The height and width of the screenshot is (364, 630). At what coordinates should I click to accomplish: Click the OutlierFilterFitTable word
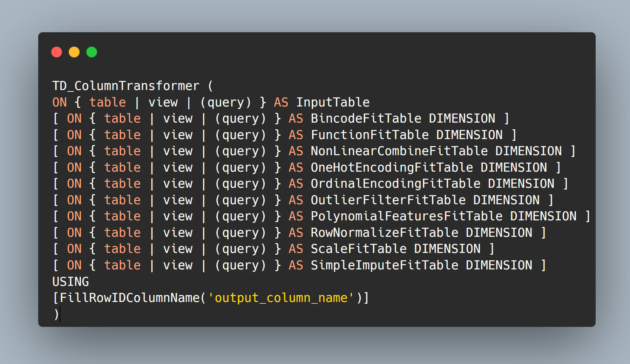[388, 200]
